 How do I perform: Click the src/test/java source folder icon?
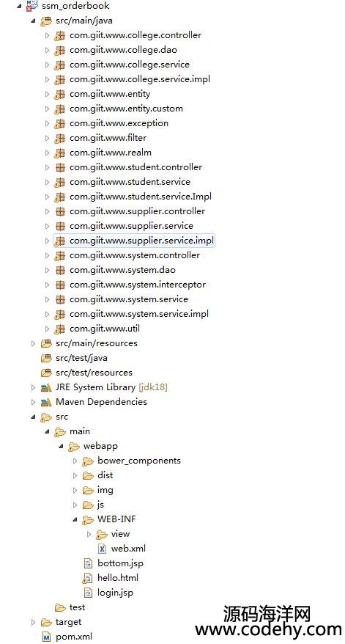46,358
